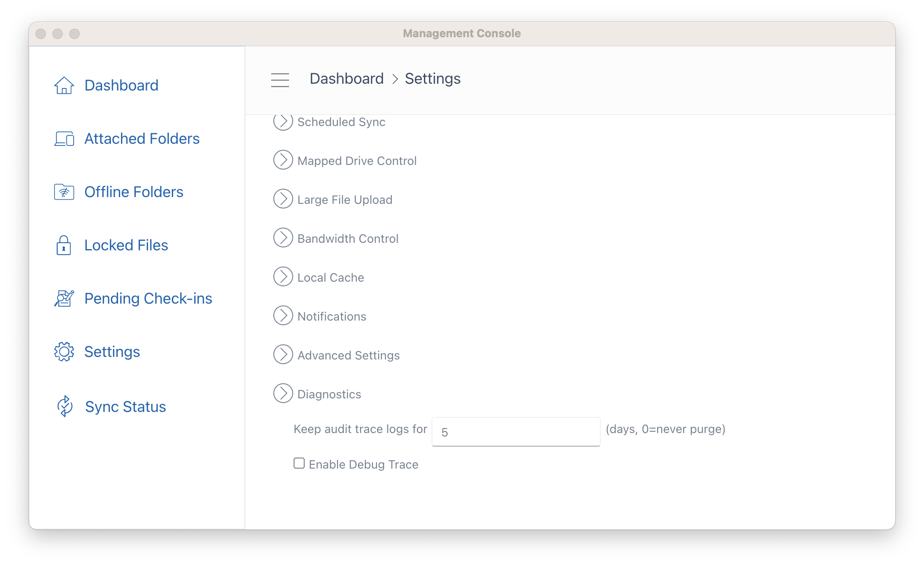Click the Mapped Drive Control label

[357, 161]
